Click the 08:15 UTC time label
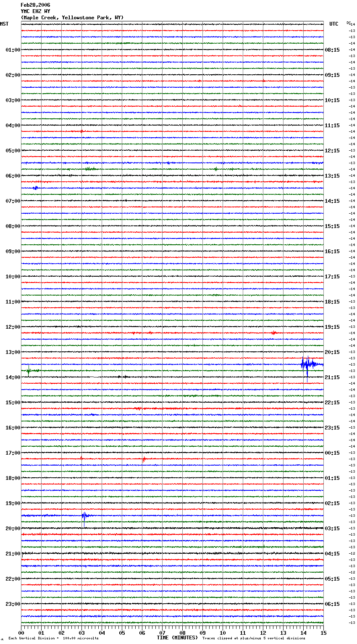 click(332, 50)
